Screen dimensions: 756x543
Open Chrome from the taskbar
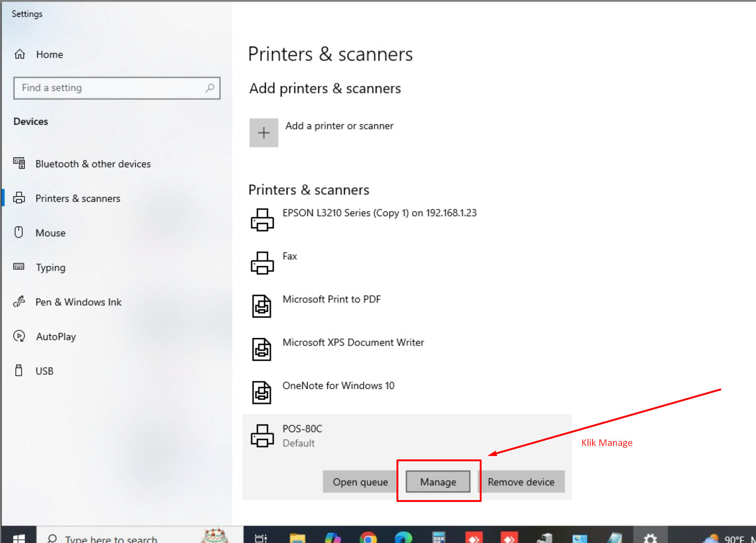(368, 538)
